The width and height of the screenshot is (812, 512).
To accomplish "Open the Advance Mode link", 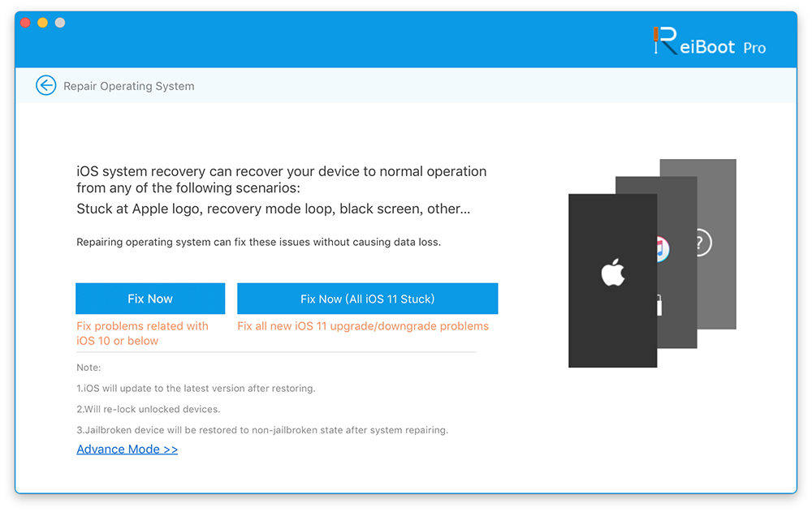I will [127, 450].
